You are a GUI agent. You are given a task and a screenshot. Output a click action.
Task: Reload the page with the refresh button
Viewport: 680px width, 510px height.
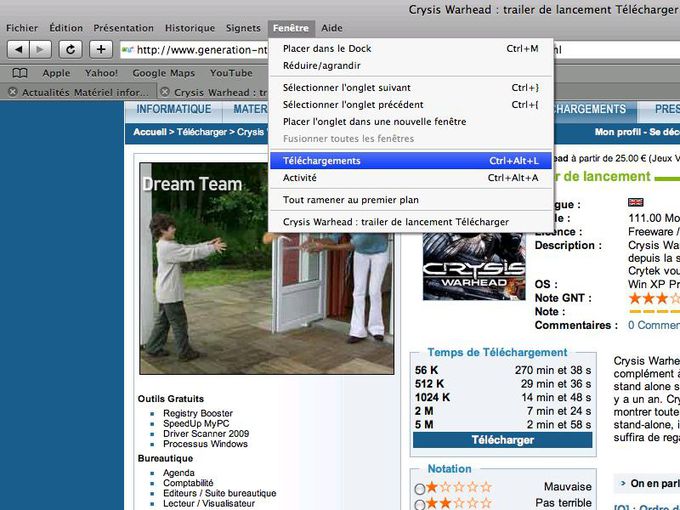pyautogui.click(x=70, y=49)
